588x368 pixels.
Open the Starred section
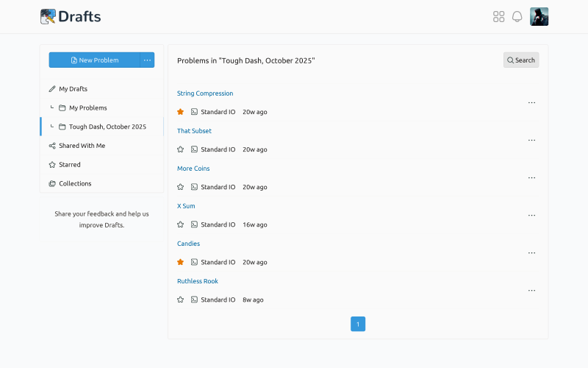coord(101,164)
